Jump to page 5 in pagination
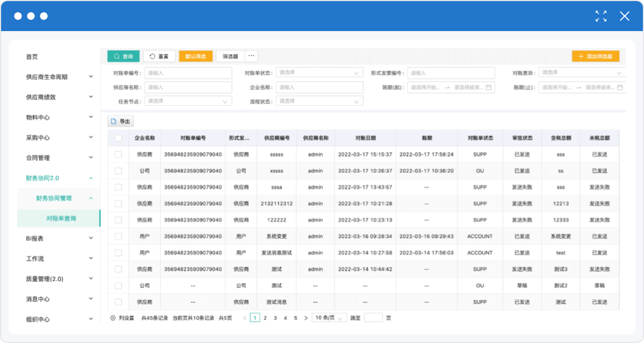 point(295,318)
